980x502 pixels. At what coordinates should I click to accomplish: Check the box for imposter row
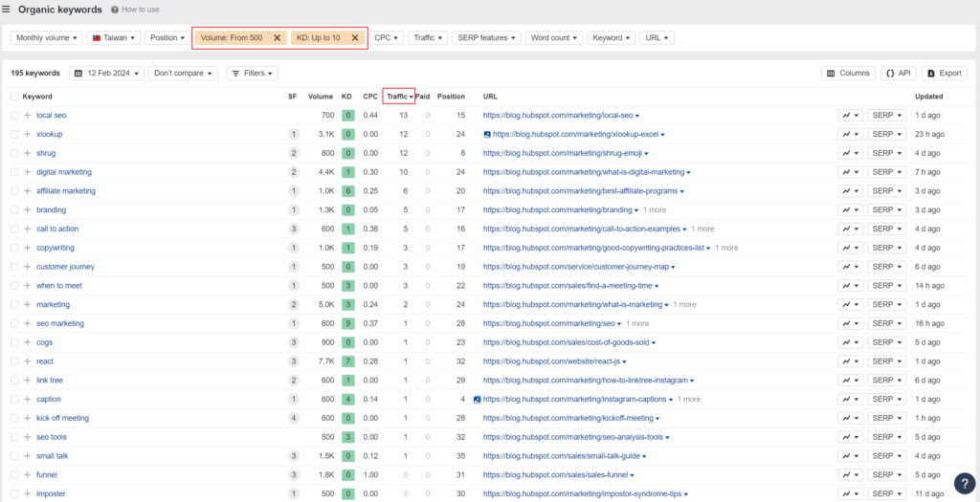point(14,494)
